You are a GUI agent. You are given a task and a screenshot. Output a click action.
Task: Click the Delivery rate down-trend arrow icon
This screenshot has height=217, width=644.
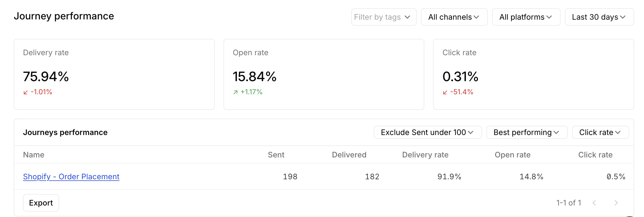click(x=26, y=92)
